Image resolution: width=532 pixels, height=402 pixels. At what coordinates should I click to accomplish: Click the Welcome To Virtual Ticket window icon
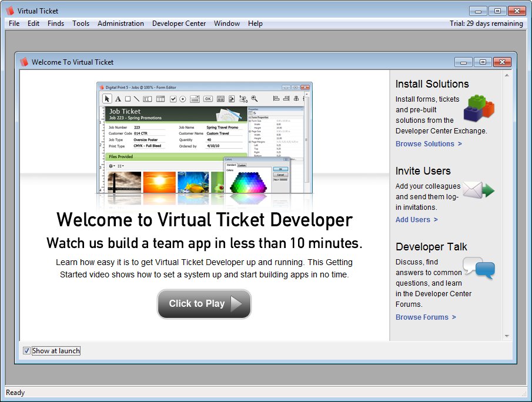pos(24,62)
